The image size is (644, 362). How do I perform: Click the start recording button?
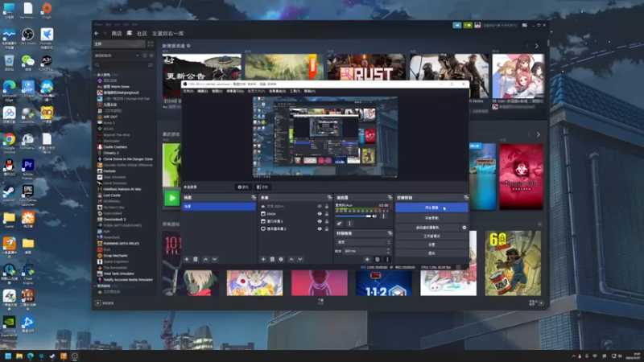click(x=431, y=218)
